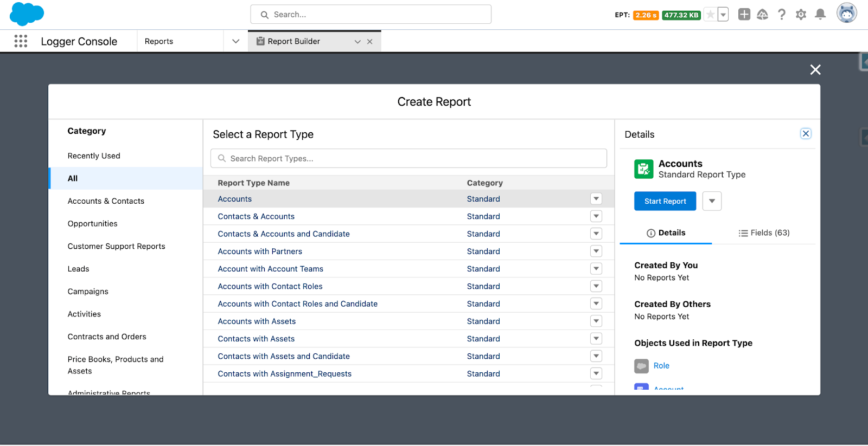Click the 477.32 KB size badge
This screenshot has height=446, width=868.
click(681, 15)
